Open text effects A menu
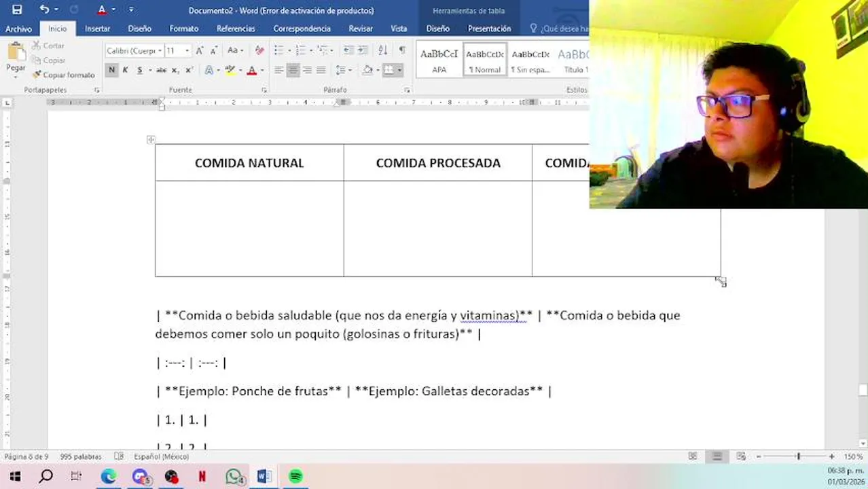 click(x=210, y=70)
